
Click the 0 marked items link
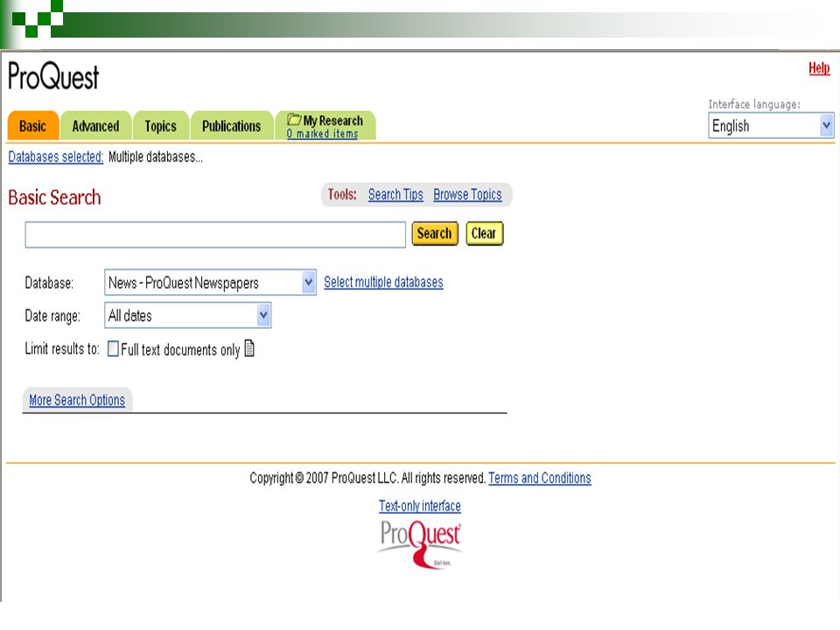[x=322, y=134]
